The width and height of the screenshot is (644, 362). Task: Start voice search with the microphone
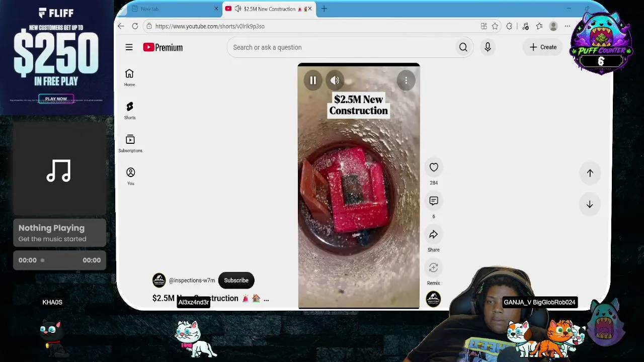488,47
